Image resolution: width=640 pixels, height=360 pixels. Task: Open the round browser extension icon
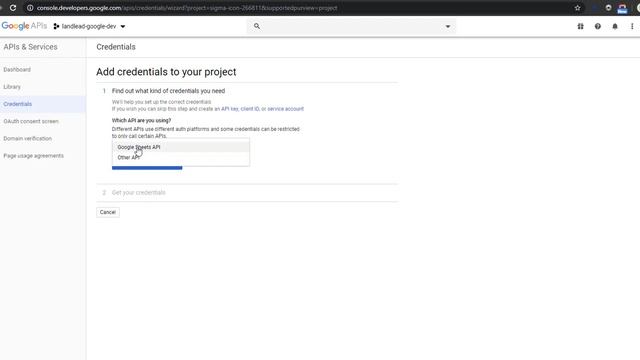608,8
